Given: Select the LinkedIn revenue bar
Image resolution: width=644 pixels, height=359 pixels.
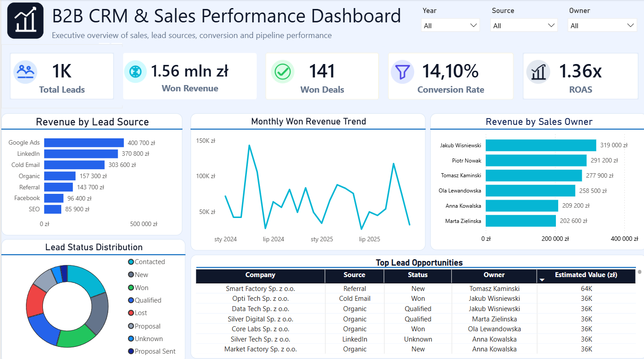Looking at the screenshot, I should point(81,154).
